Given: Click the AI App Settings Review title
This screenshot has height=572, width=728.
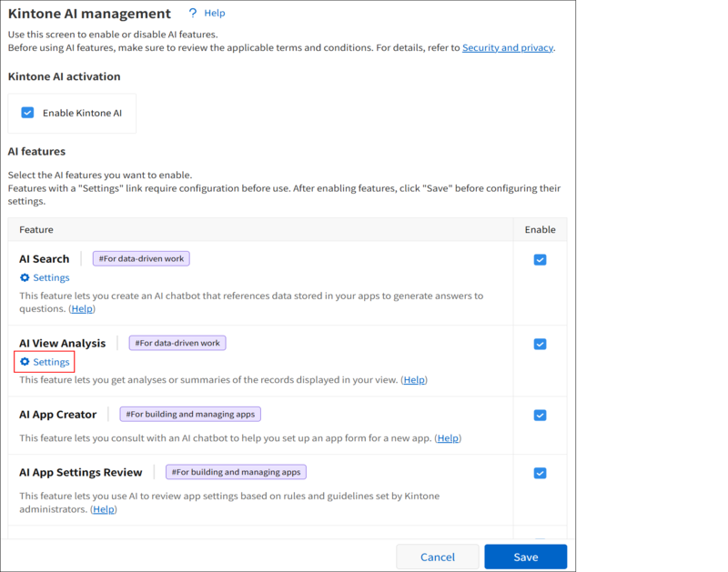Looking at the screenshot, I should click(80, 472).
